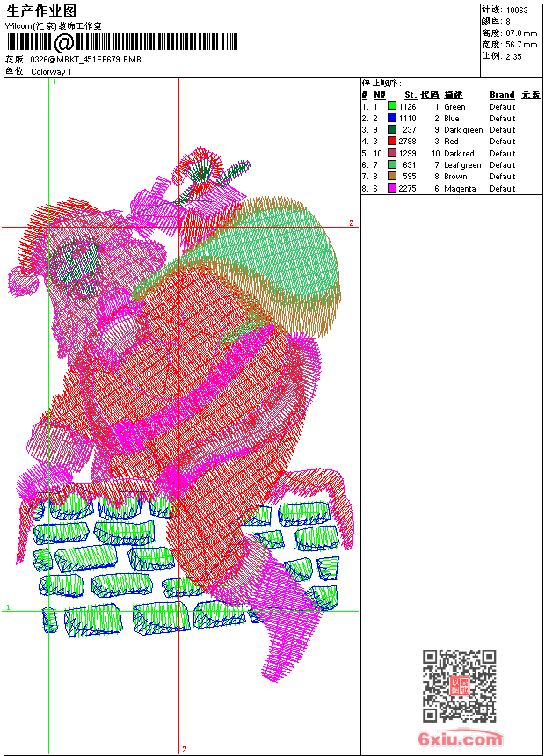
Task: Click the '生产作业图' worksheet title
Action: (41, 11)
